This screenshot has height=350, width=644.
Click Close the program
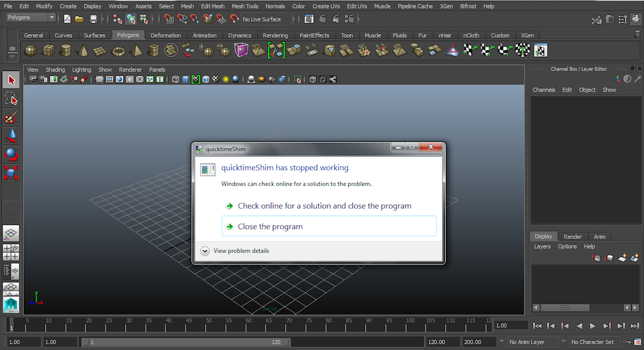(329, 226)
